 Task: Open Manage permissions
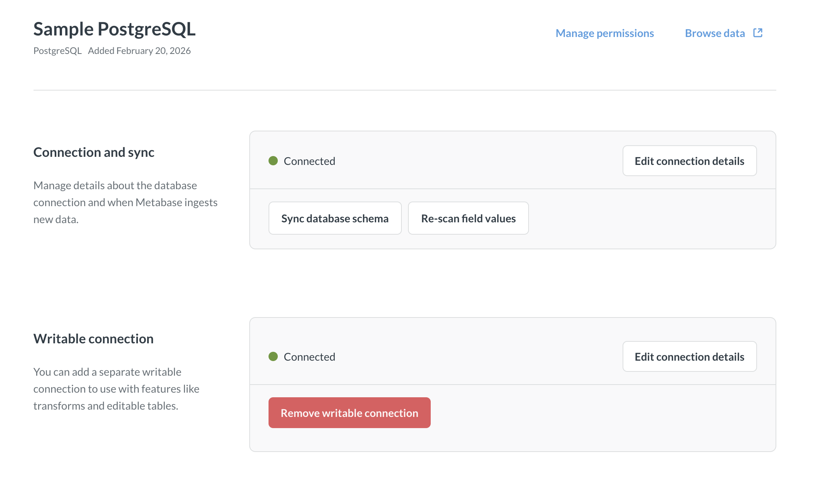[x=604, y=33]
